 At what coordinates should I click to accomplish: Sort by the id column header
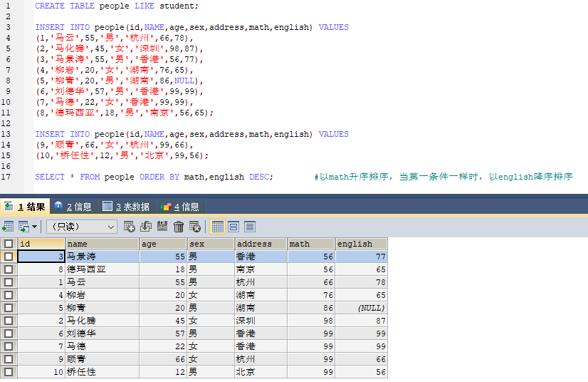pos(41,244)
